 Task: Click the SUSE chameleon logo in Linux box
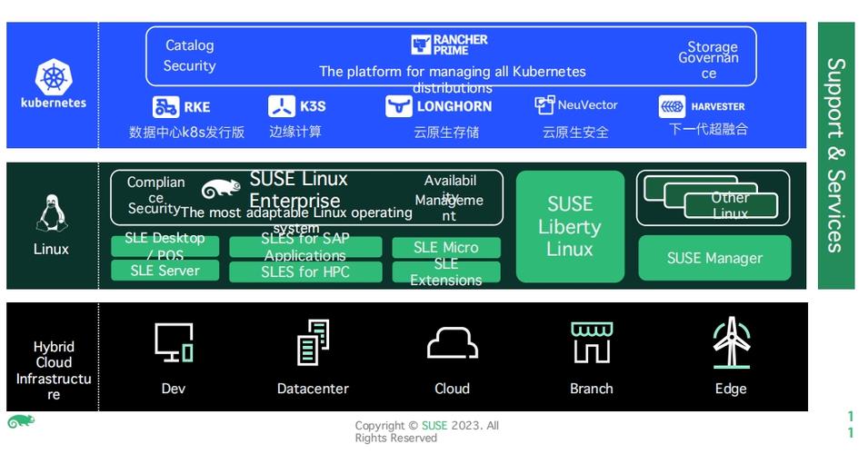point(221,189)
